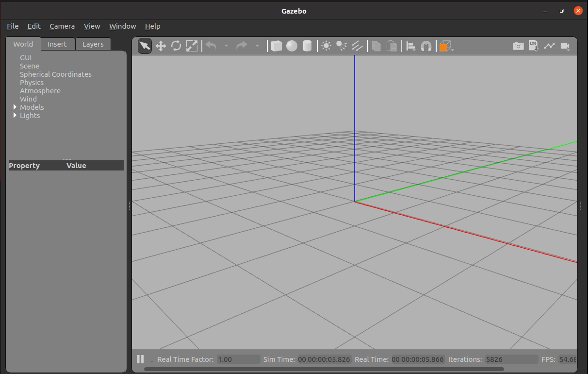The height and width of the screenshot is (374, 588).
Task: Select the scale mode tool
Action: [192, 46]
